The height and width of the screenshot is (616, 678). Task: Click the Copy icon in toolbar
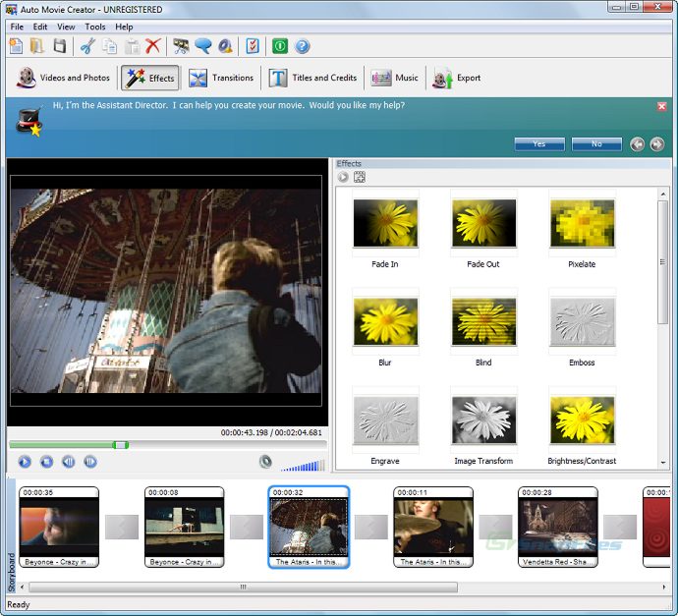pyautogui.click(x=109, y=46)
